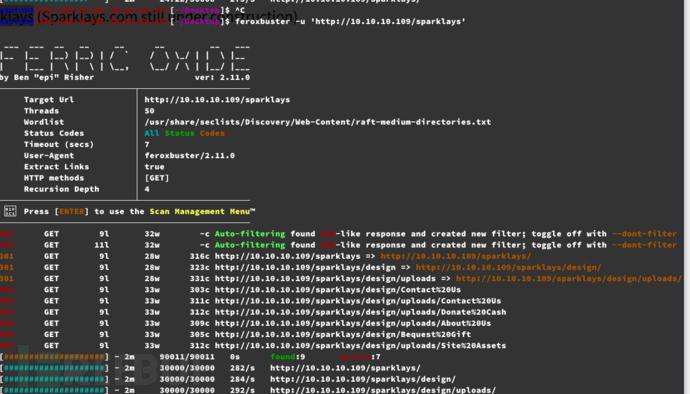This screenshot has width=690, height=394.
Task: Click the 323c sparklays/design source URL
Action: pos(305,268)
